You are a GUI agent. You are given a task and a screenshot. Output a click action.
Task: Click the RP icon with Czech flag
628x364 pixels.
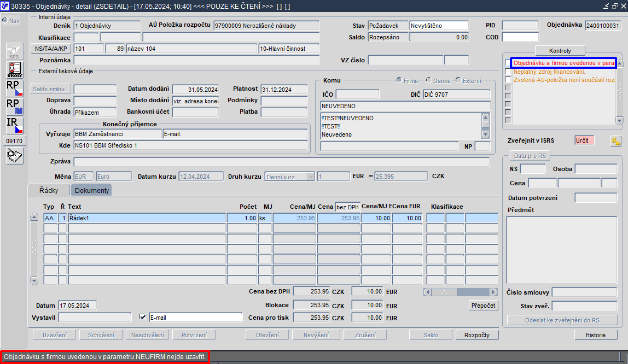[x=14, y=89]
